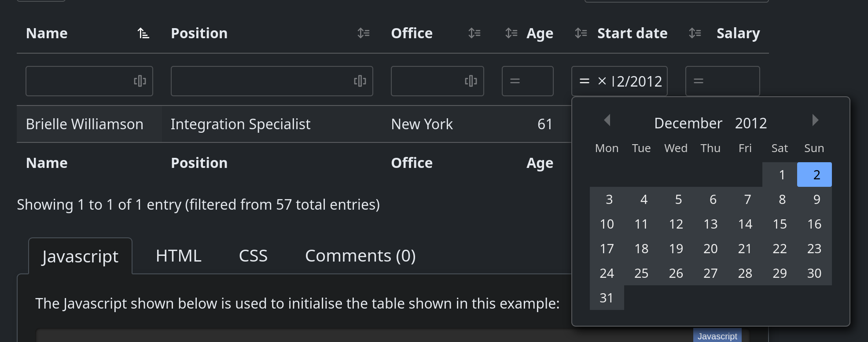
Task: Open Name filter search-type icon
Action: (x=140, y=81)
